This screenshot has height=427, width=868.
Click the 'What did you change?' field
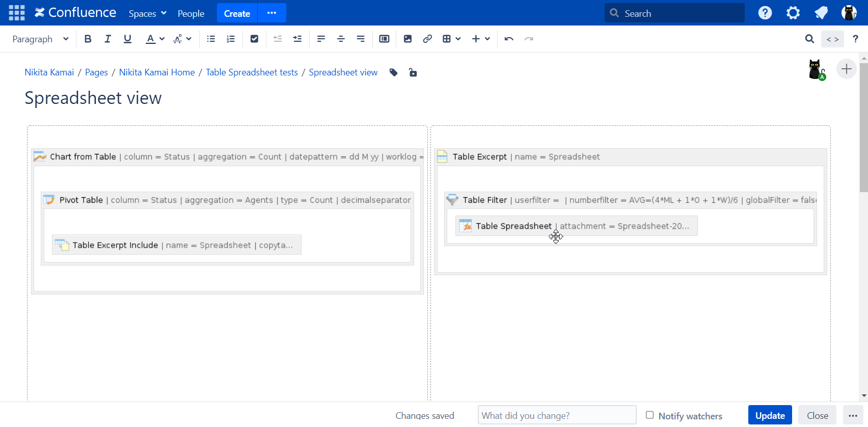pos(557,415)
